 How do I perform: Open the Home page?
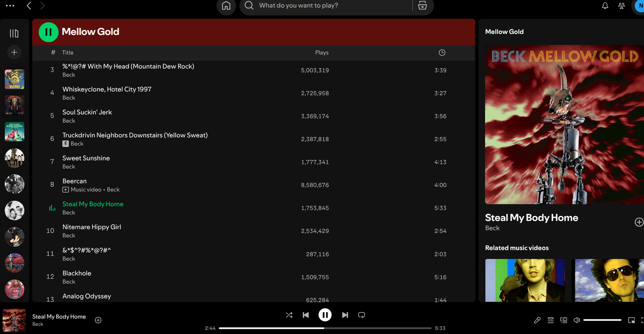pos(226,6)
